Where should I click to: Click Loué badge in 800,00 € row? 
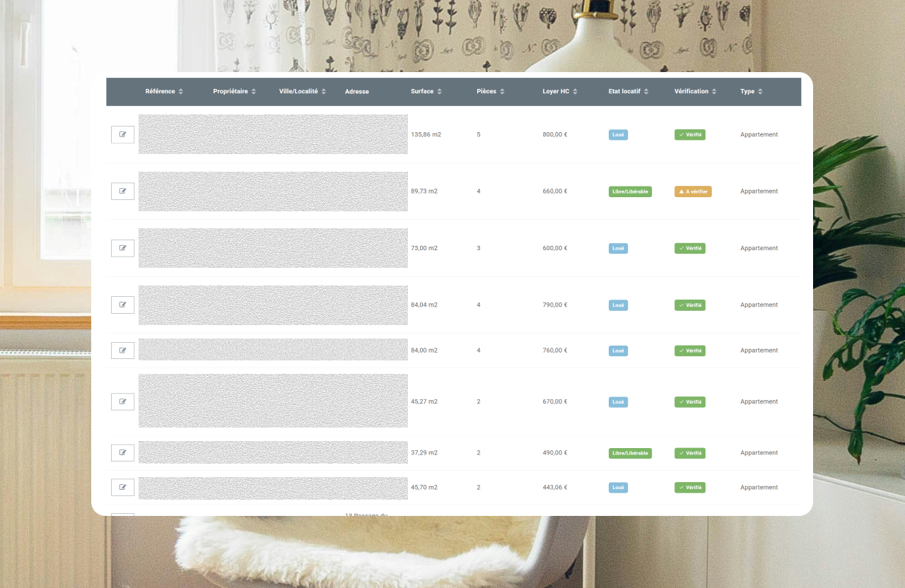[x=618, y=134]
